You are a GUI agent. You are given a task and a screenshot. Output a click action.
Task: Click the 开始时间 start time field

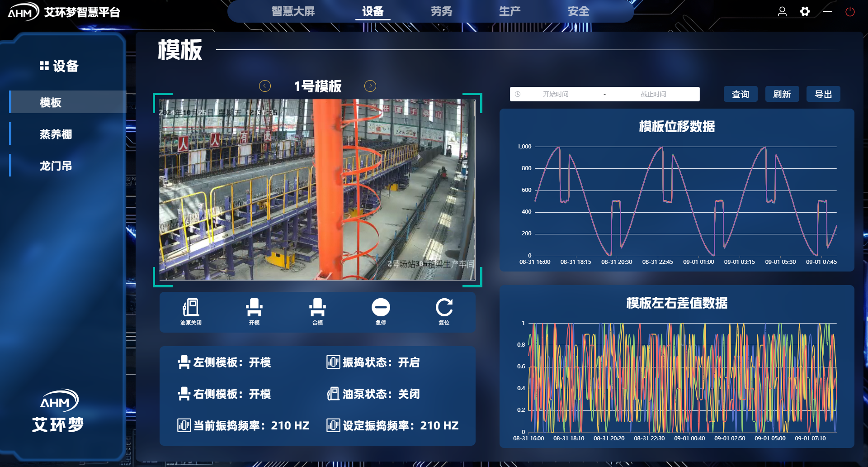tap(556, 94)
